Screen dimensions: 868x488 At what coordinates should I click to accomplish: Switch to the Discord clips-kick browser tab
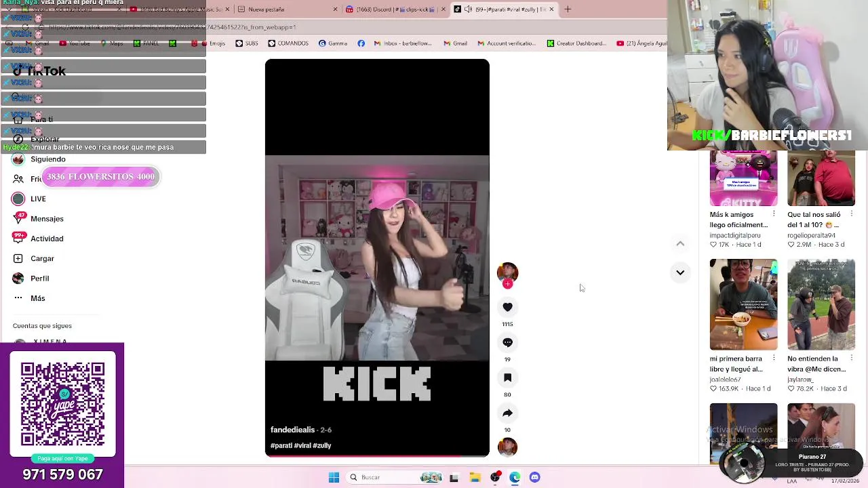[395, 9]
